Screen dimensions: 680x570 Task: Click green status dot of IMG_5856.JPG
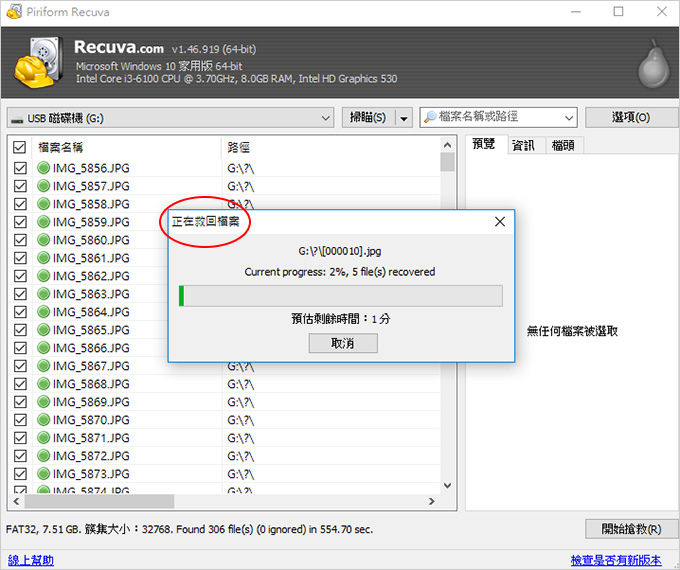[43, 168]
